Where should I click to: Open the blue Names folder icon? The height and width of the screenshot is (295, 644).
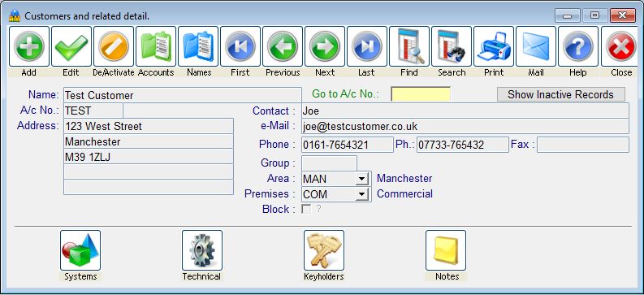(x=198, y=46)
